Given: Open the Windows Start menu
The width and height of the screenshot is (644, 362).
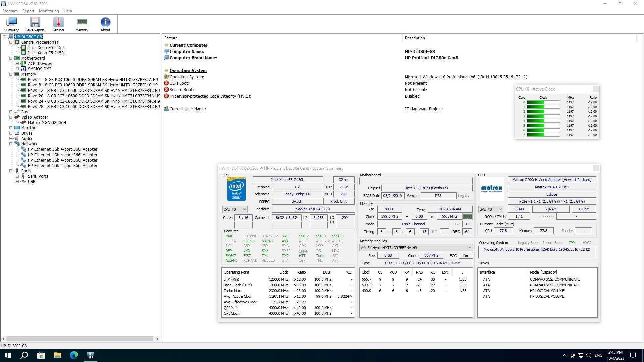Looking at the screenshot, I should 8,355.
